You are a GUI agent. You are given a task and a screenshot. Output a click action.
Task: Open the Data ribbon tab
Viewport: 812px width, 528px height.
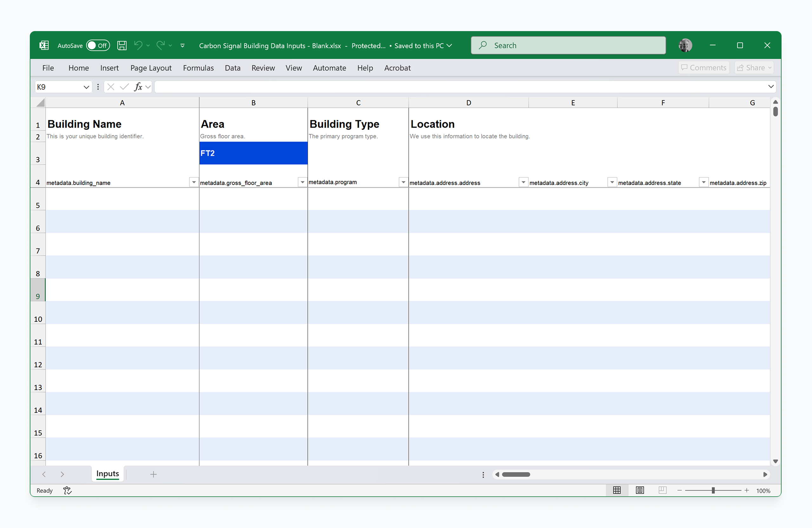tap(232, 68)
